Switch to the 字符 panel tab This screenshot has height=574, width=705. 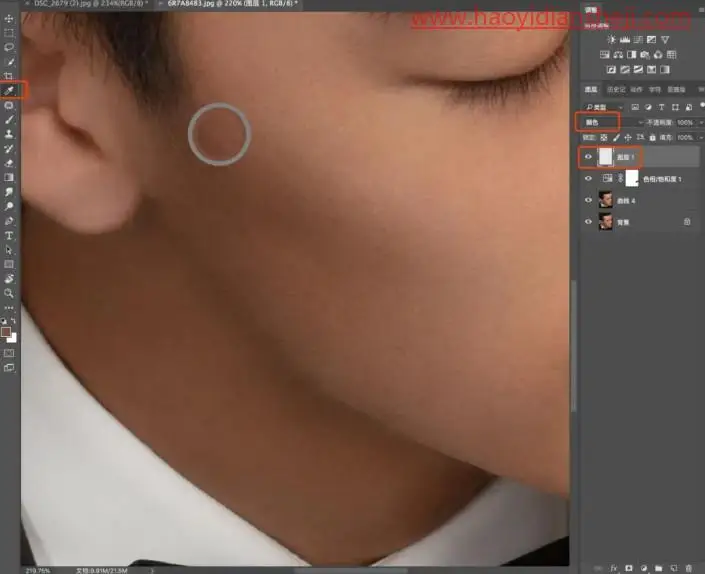[655, 89]
